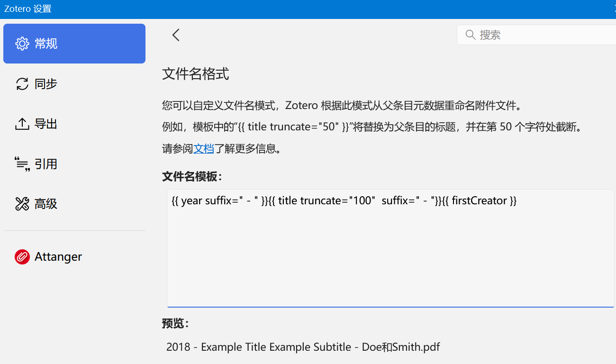
Task: Click the magnifier icon in search box
Action: (471, 35)
